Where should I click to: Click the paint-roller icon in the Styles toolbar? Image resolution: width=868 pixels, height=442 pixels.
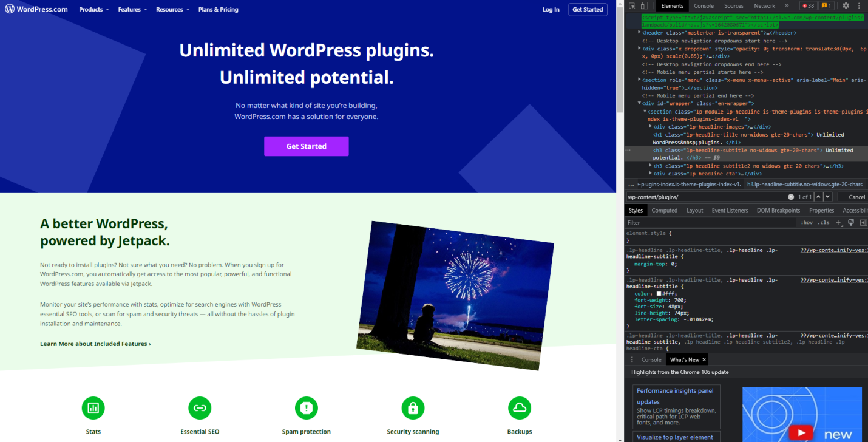(851, 223)
